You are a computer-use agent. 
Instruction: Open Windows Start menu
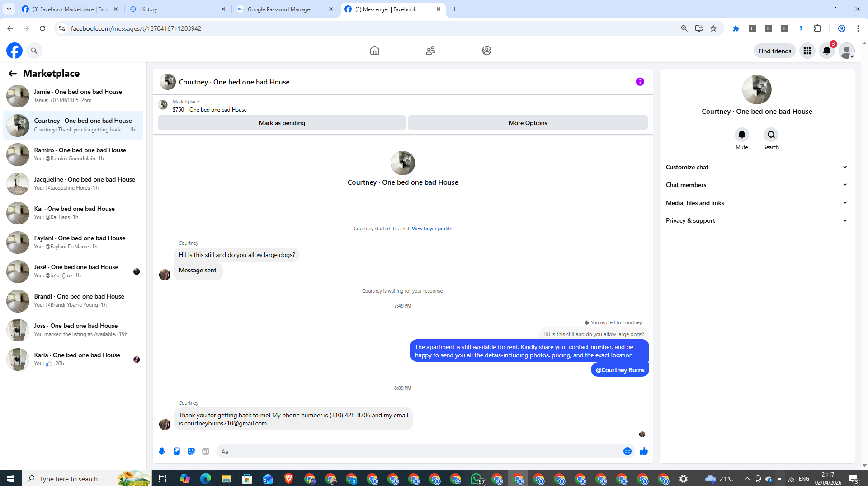[11, 478]
